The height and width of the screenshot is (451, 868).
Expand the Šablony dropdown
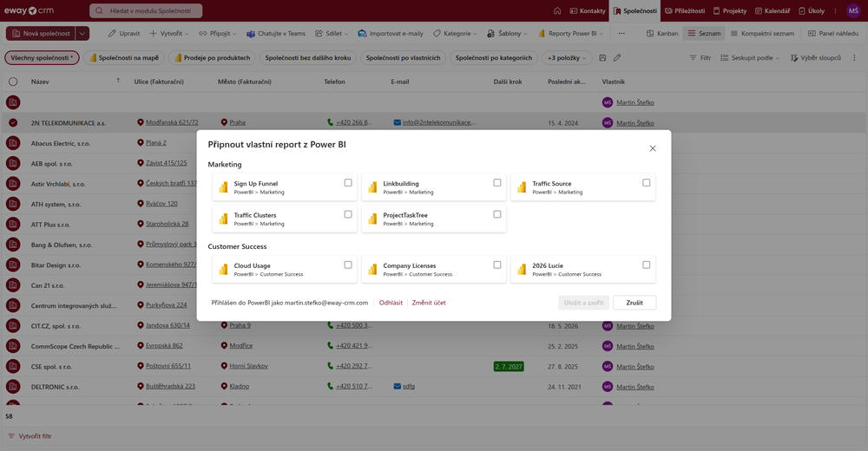click(525, 34)
